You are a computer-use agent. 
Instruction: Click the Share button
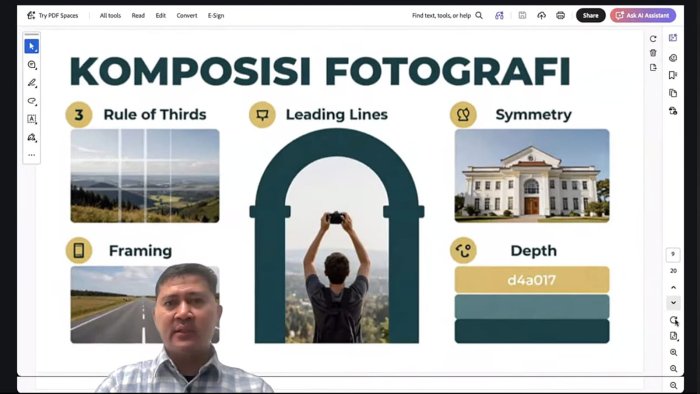coord(591,16)
